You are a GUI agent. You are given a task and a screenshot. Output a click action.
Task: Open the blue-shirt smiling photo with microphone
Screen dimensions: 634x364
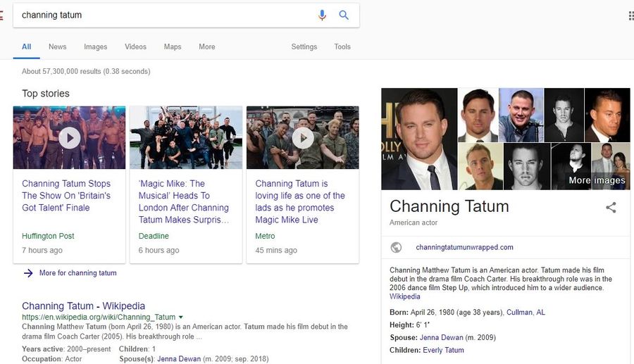click(521, 115)
